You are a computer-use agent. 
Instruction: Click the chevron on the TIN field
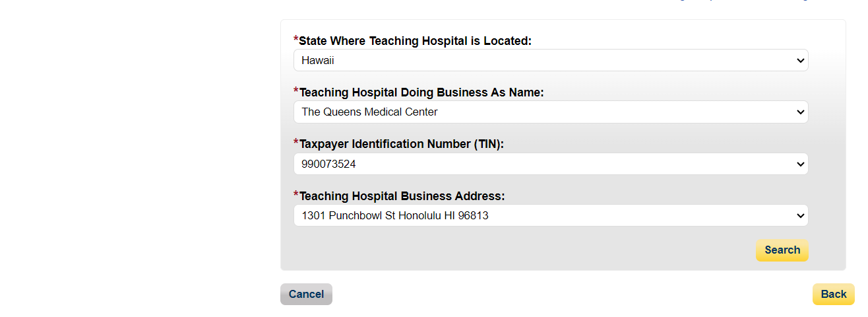800,164
